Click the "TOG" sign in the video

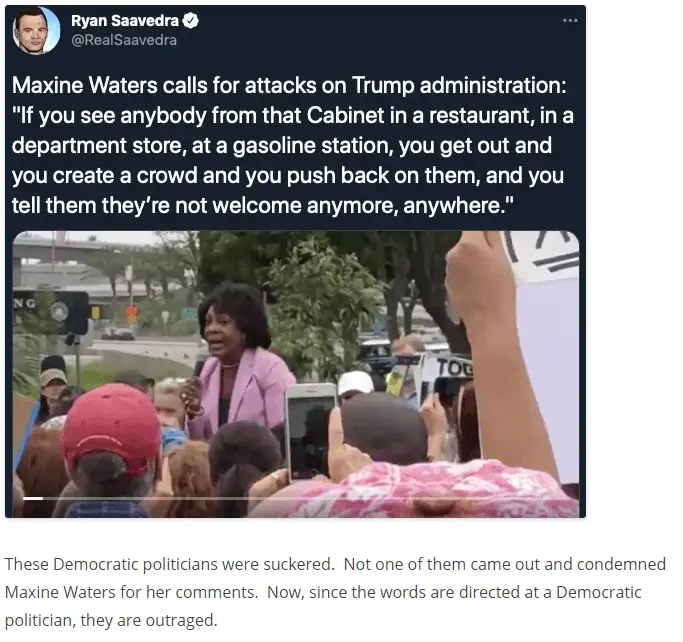(x=454, y=368)
